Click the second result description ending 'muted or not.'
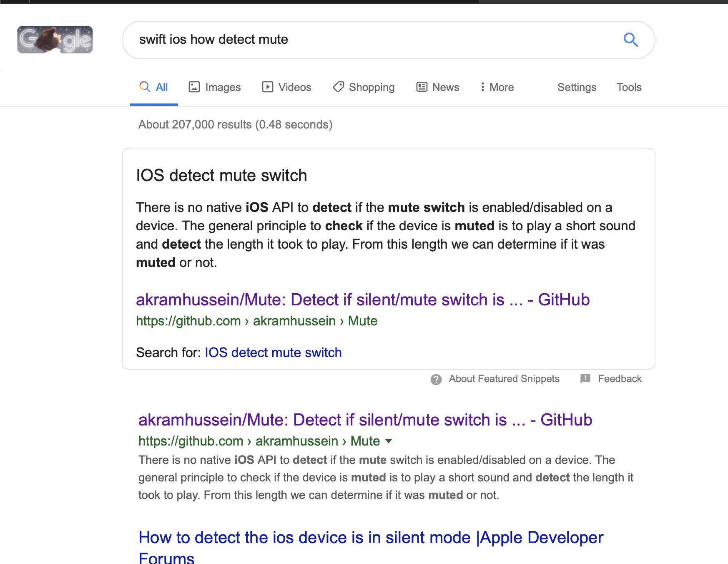728x564 pixels. (x=386, y=477)
